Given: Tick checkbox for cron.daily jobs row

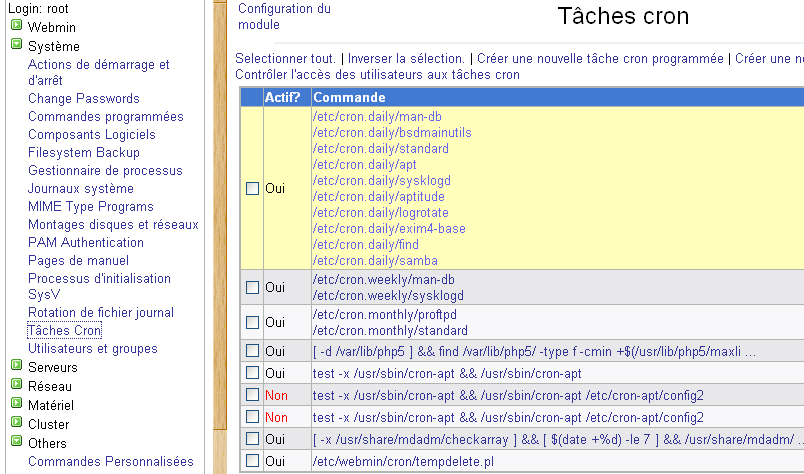Looking at the screenshot, I should click(x=252, y=188).
